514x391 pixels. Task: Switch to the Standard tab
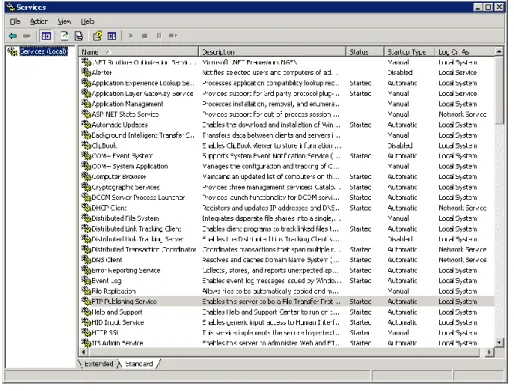pos(139,364)
